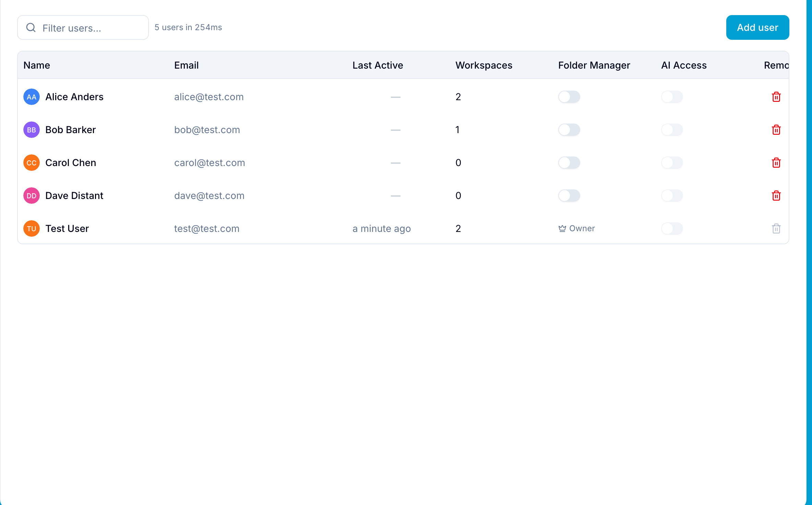Click the search magnifier icon
This screenshot has height=505, width=812.
[x=31, y=27]
